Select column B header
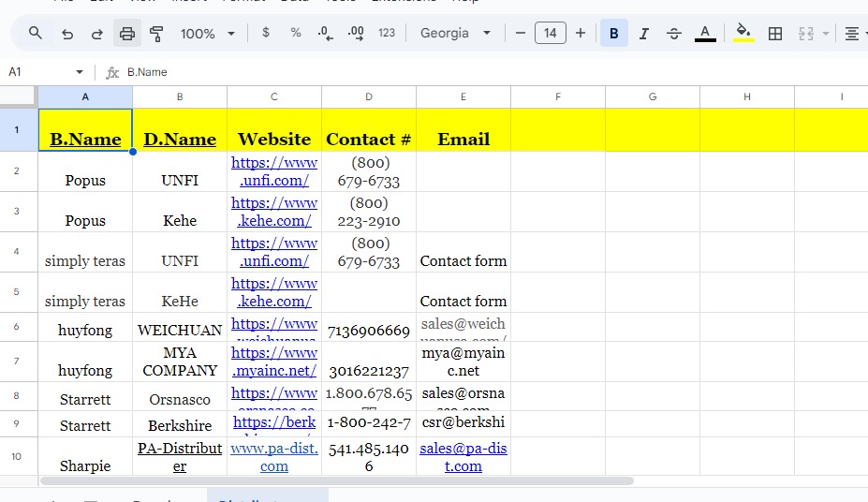The width and height of the screenshot is (868, 502). [180, 96]
